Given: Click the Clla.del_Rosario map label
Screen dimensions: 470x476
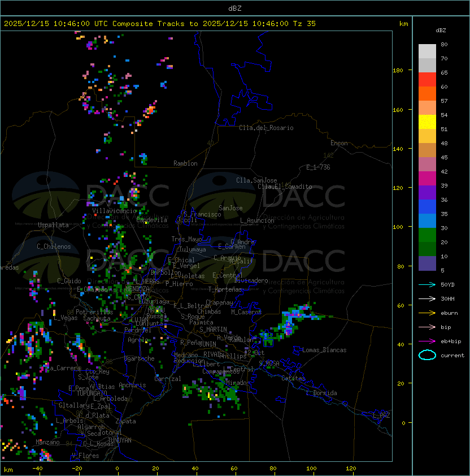Looking at the screenshot, I should pyautogui.click(x=266, y=128).
